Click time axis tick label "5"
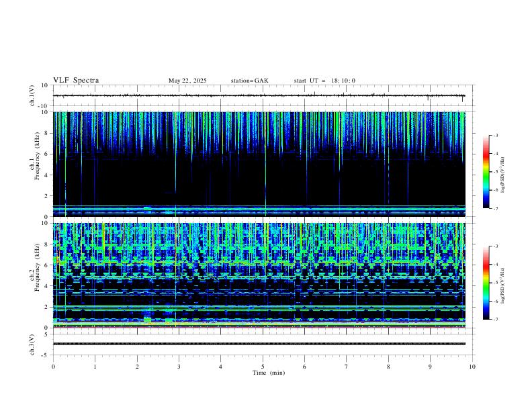 click(263, 367)
